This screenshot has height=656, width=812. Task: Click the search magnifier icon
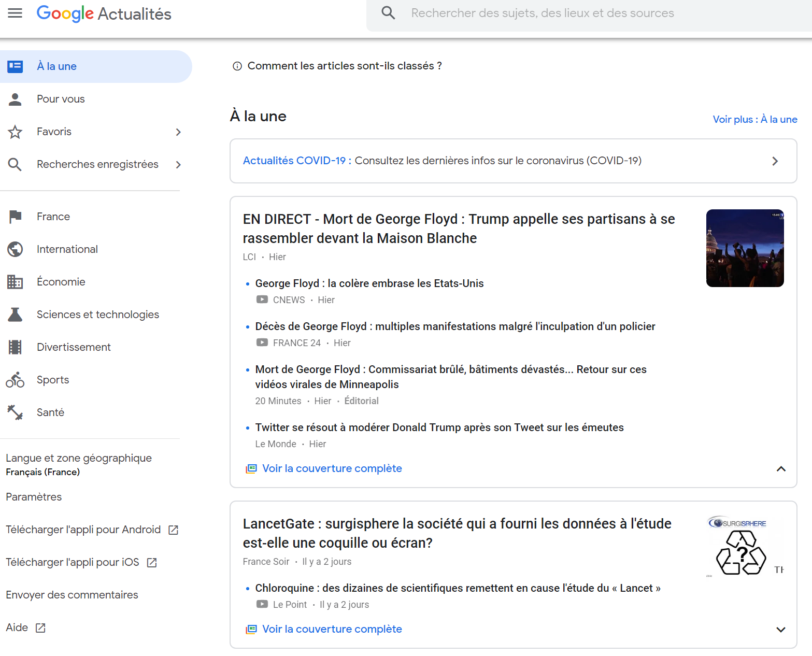click(x=388, y=13)
